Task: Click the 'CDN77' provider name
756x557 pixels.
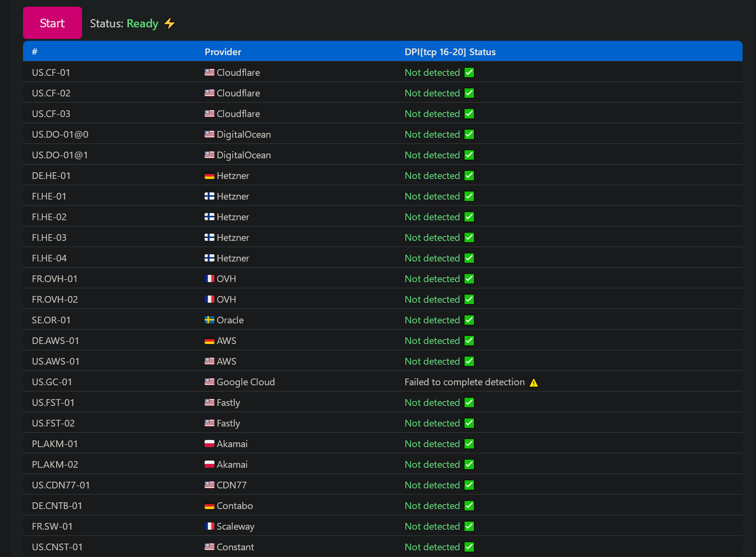Action: coord(232,485)
